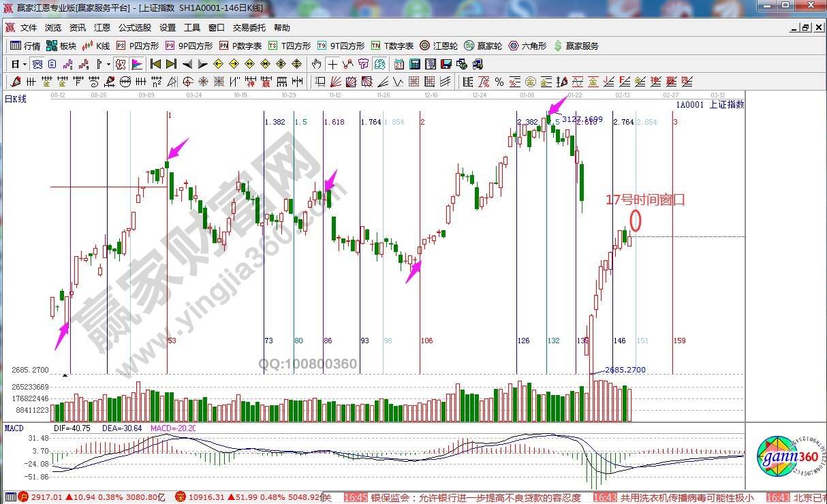Jump to first bar with skip-back icon

[x=155, y=64]
